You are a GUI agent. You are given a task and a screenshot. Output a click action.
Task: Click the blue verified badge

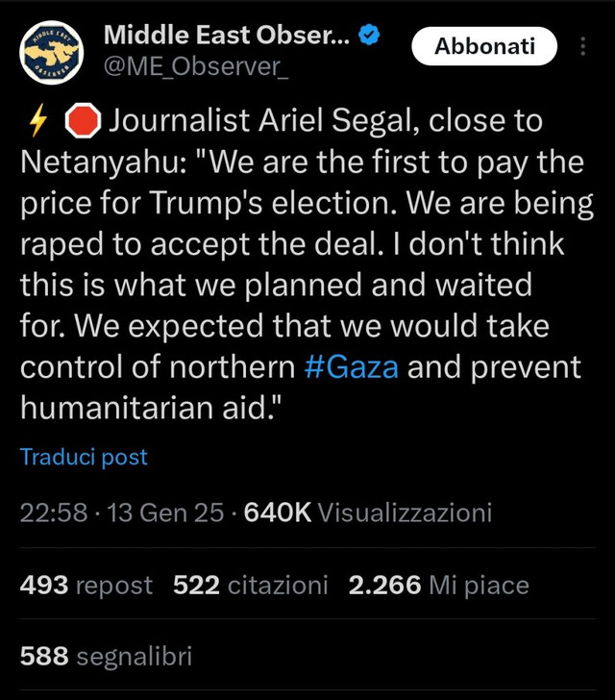tap(370, 37)
